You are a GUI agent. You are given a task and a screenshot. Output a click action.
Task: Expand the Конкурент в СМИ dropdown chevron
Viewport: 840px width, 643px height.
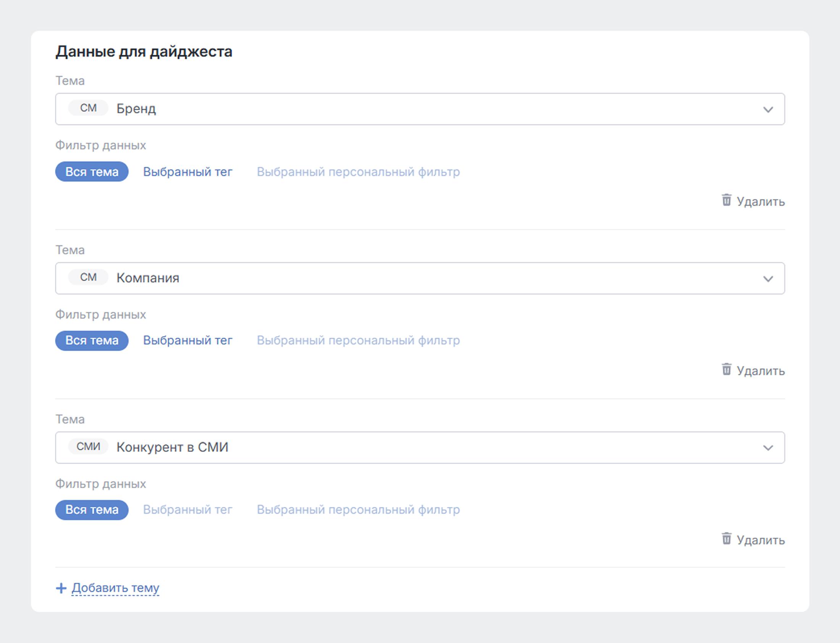(x=768, y=448)
